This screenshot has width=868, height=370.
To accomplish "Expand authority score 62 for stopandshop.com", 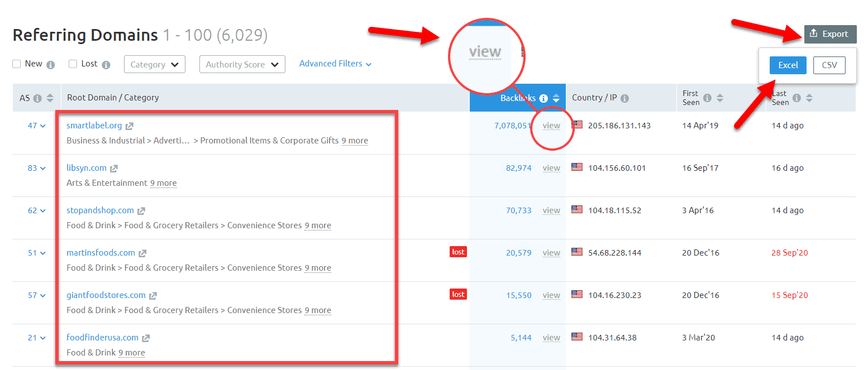I will [37, 210].
